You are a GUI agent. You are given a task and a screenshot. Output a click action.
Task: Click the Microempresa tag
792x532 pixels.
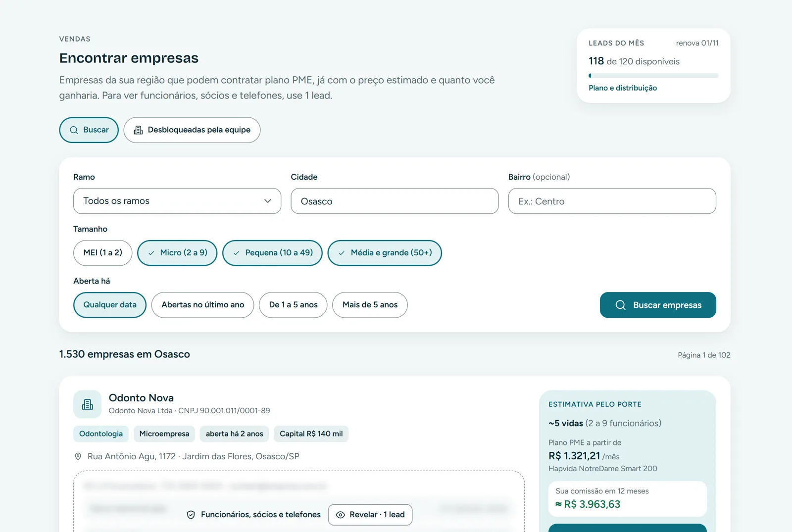pos(164,434)
